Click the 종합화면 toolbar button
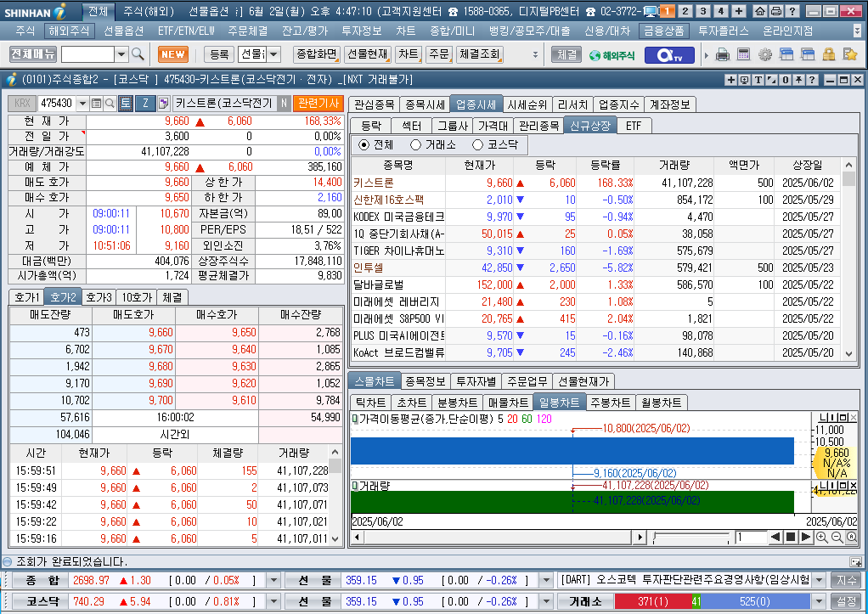The image size is (868, 614). point(317,54)
